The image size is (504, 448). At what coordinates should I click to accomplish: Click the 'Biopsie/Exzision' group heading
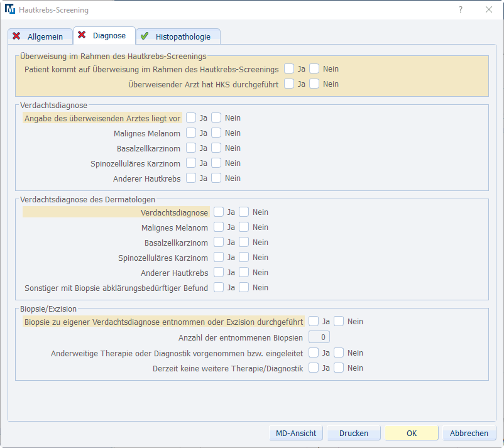tap(48, 309)
